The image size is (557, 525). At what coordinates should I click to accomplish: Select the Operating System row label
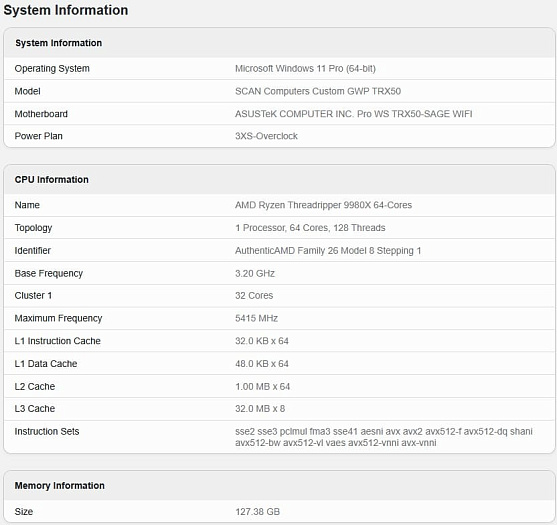tap(52, 68)
